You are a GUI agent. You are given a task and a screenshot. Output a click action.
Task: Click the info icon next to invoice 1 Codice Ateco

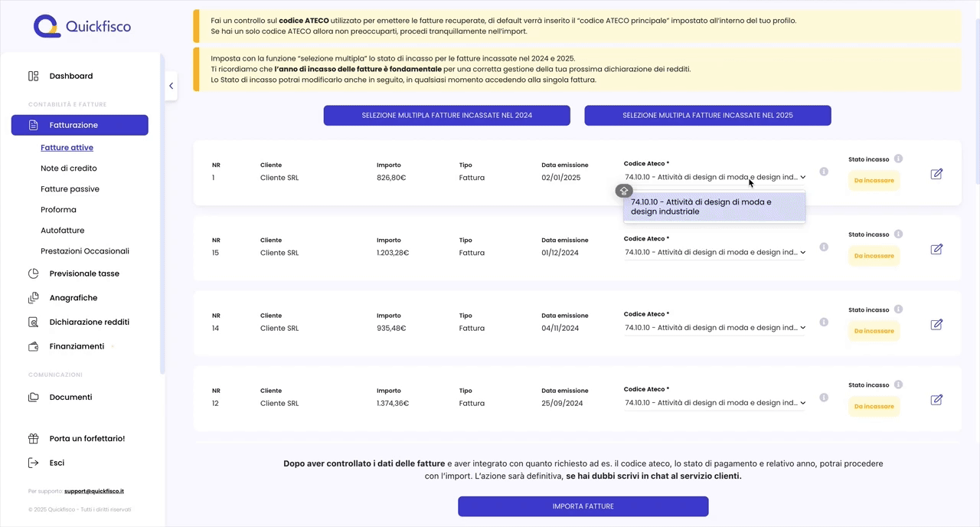[x=824, y=172]
